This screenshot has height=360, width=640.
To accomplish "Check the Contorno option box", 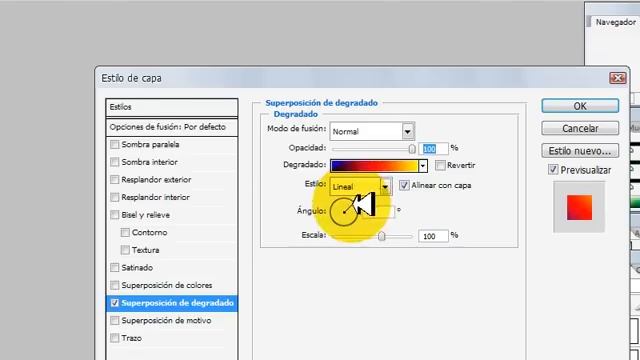I will pyautogui.click(x=125, y=232).
